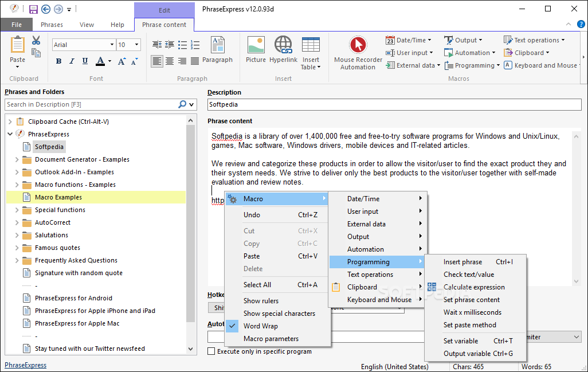This screenshot has height=372, width=588.
Task: Click inside the Description field
Action: point(394,105)
